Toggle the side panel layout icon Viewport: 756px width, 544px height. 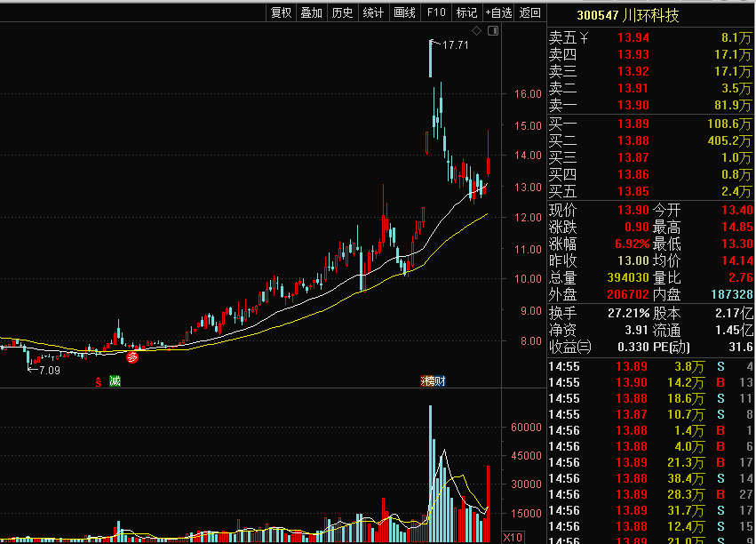point(493,31)
